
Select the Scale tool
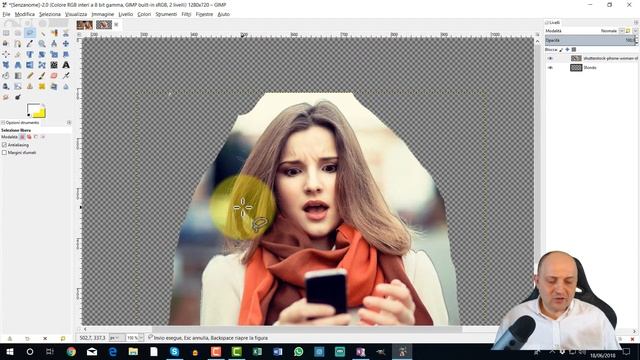coord(54,54)
